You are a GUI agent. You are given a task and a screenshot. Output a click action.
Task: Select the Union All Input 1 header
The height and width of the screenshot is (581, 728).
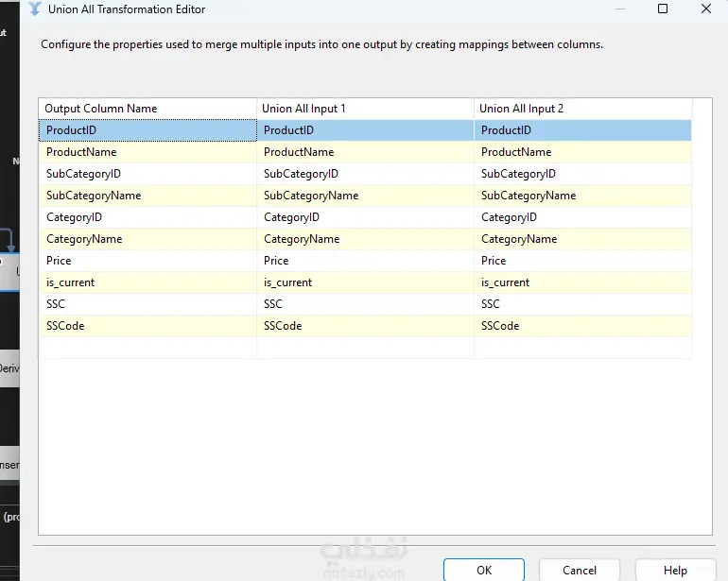click(365, 109)
